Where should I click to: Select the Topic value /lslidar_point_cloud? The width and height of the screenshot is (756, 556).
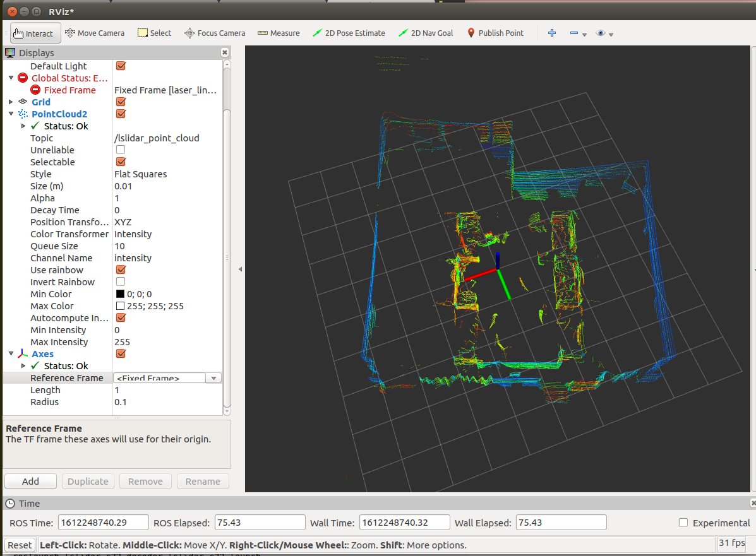pos(157,138)
